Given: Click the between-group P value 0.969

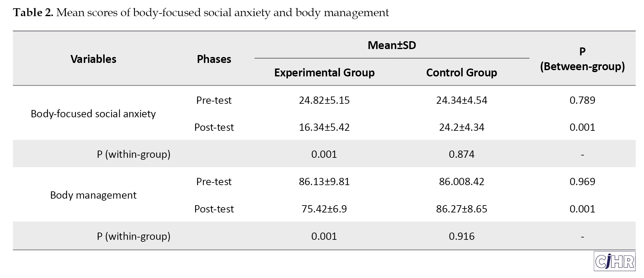Looking at the screenshot, I should (582, 182).
